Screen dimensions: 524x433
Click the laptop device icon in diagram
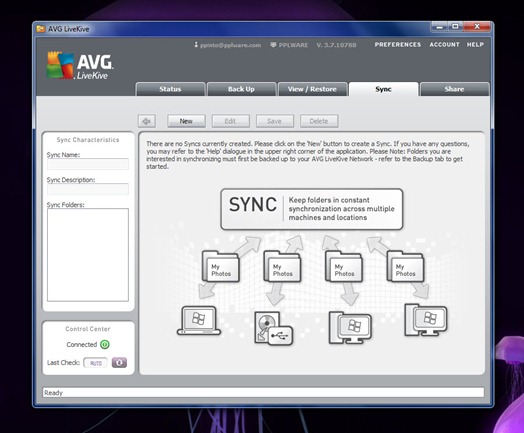click(x=199, y=321)
